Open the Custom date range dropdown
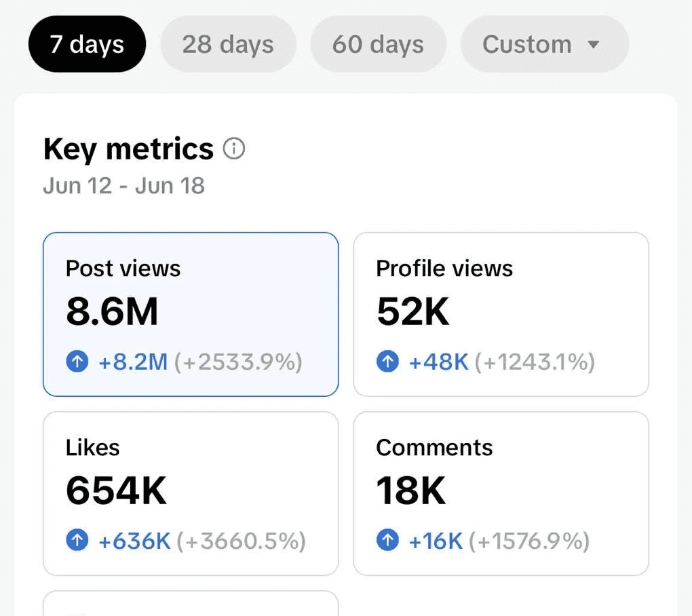This screenshot has height=616, width=692. click(x=545, y=44)
